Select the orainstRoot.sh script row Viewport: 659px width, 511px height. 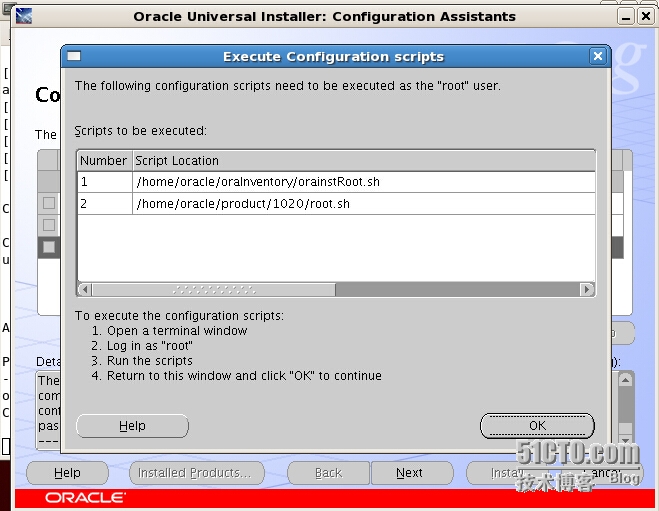coord(336,182)
